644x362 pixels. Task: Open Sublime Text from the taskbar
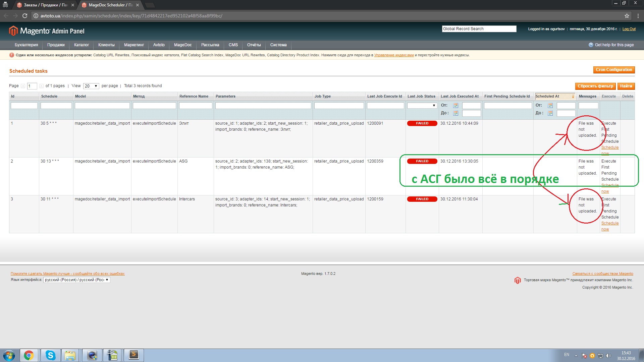coord(134,355)
